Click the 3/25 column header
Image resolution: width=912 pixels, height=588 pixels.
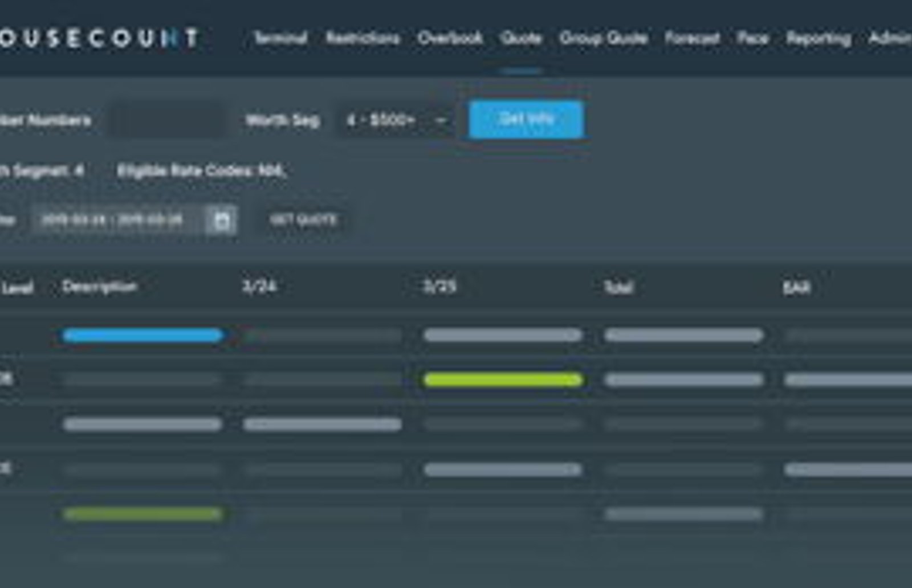[x=439, y=286]
